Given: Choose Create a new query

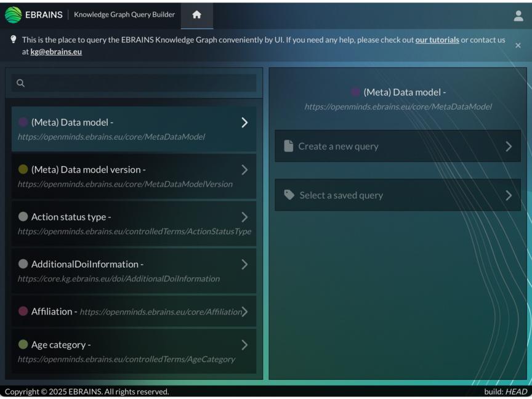Looking at the screenshot, I should (397, 146).
